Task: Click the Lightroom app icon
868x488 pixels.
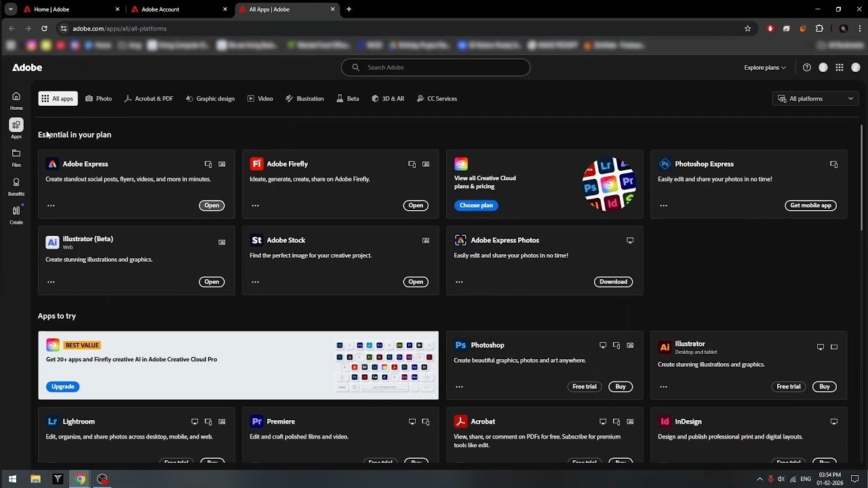Action: (52, 422)
